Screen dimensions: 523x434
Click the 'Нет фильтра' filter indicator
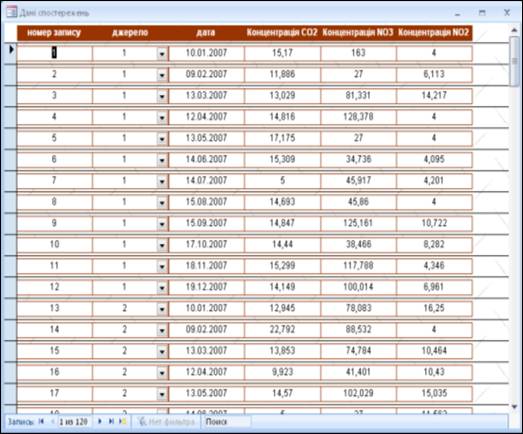(x=167, y=422)
